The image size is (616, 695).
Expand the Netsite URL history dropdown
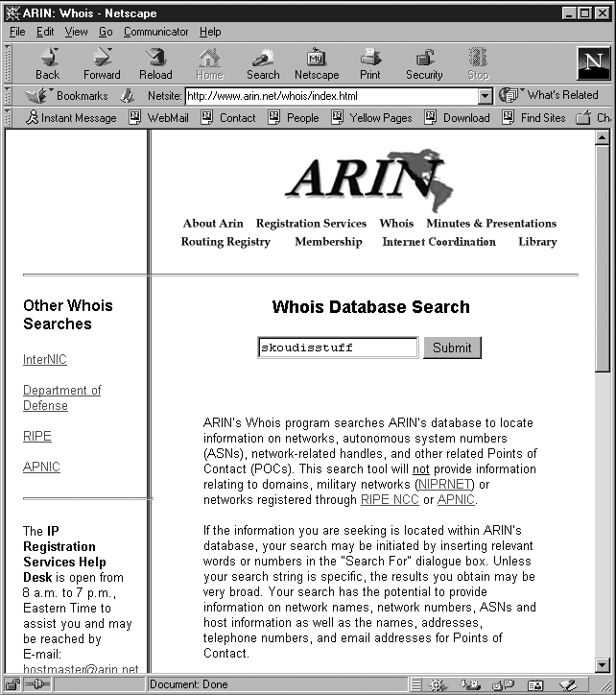[x=486, y=96]
